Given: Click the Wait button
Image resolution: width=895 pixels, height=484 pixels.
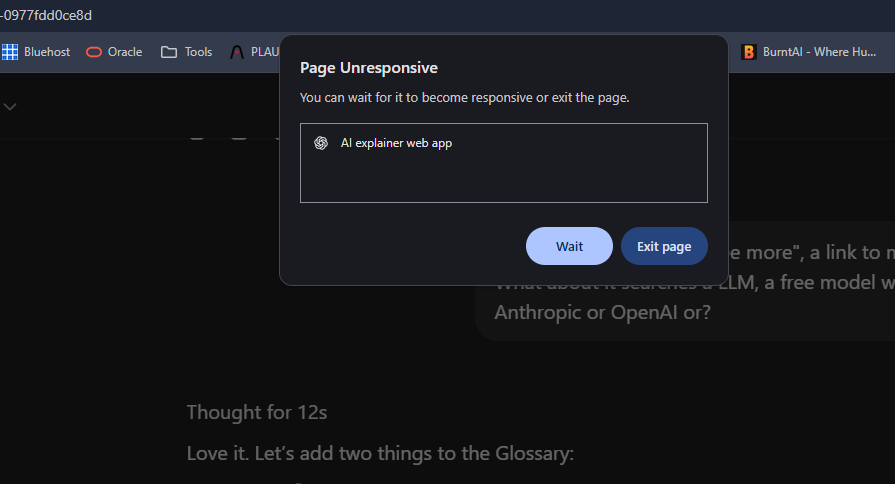Looking at the screenshot, I should point(569,246).
